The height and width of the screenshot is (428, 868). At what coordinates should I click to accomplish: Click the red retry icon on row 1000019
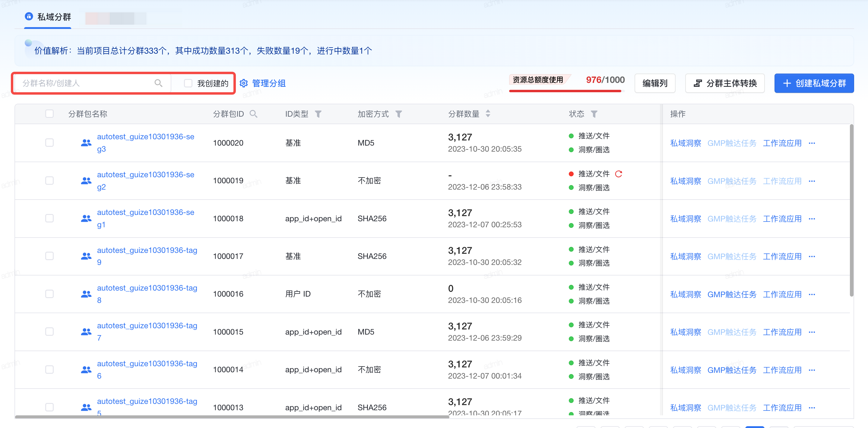pyautogui.click(x=618, y=174)
